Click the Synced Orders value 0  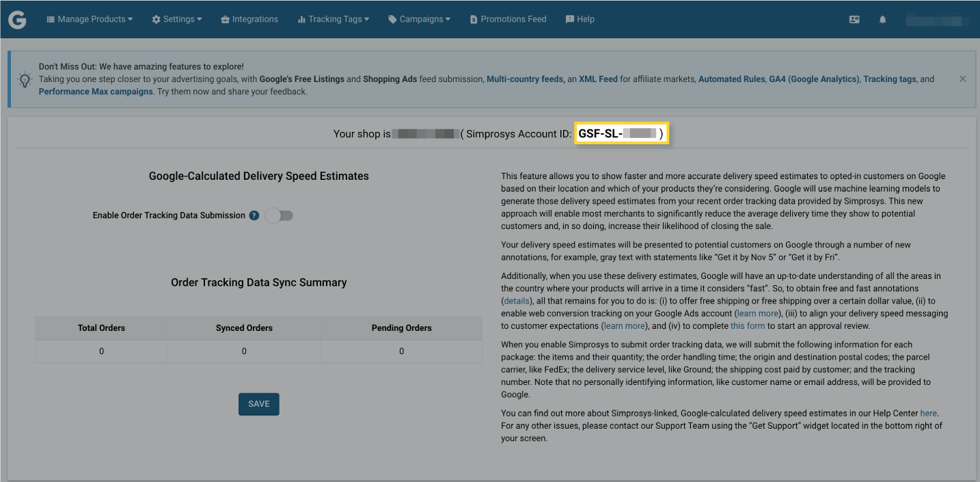[x=244, y=351]
